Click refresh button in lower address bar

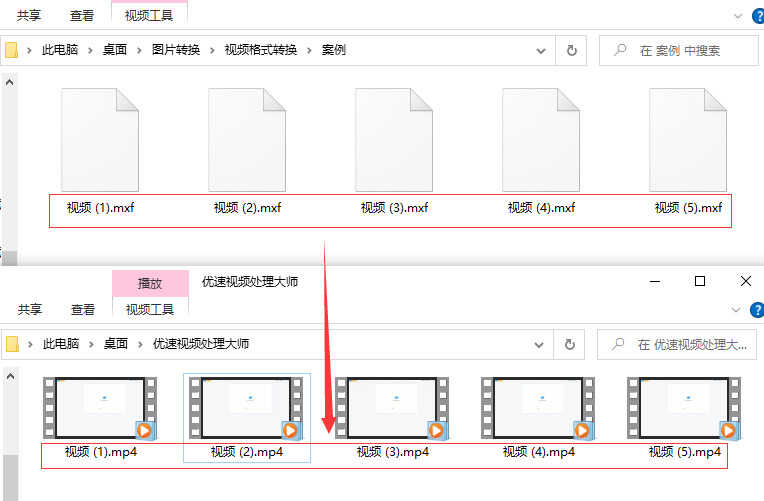(x=572, y=344)
